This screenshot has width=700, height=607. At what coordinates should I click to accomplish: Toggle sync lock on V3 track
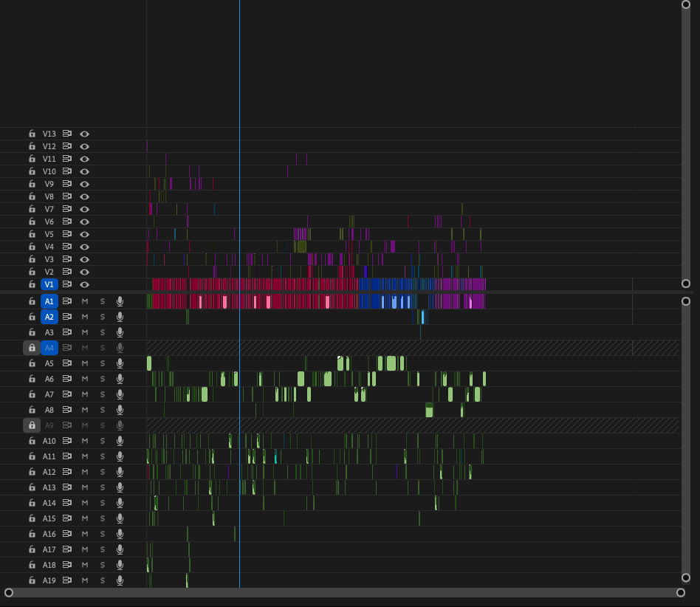tap(67, 259)
